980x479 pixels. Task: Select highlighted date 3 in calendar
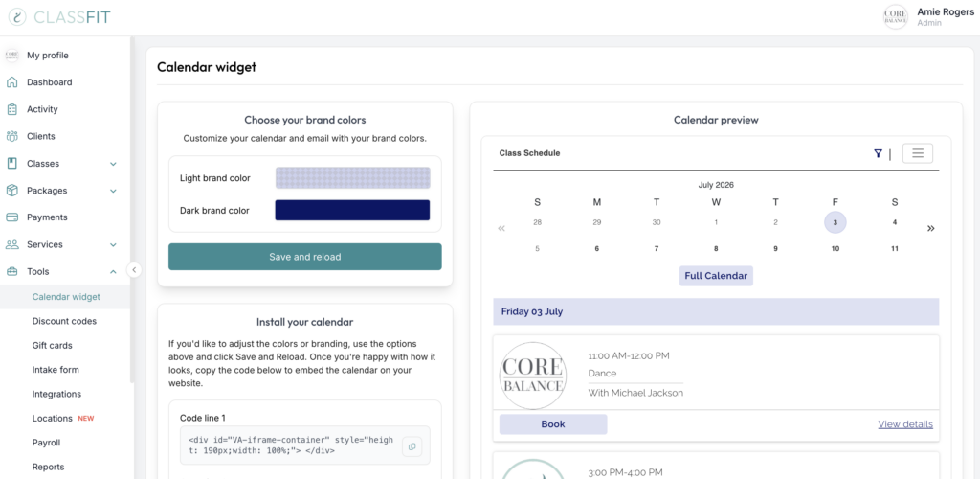[835, 222]
